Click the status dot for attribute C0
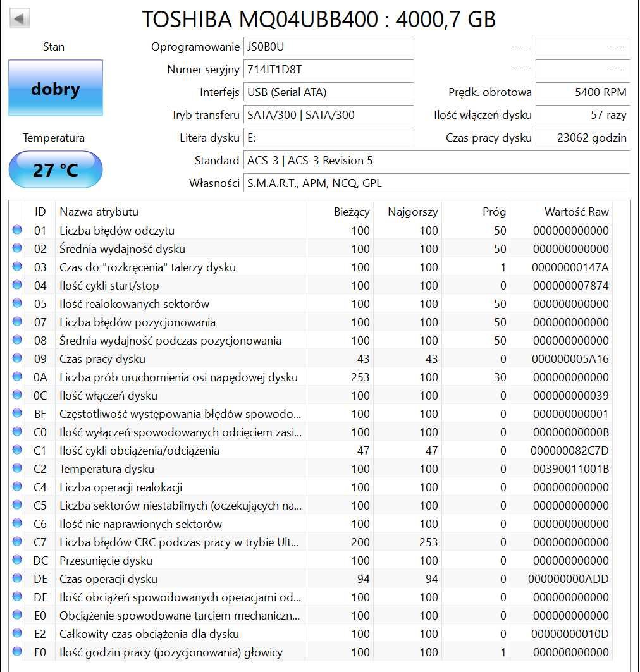 (x=17, y=431)
